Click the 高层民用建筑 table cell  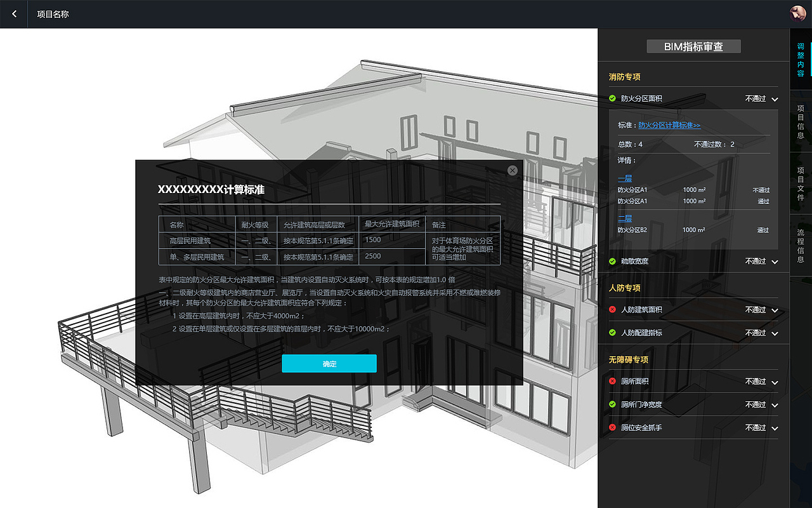pyautogui.click(x=197, y=241)
